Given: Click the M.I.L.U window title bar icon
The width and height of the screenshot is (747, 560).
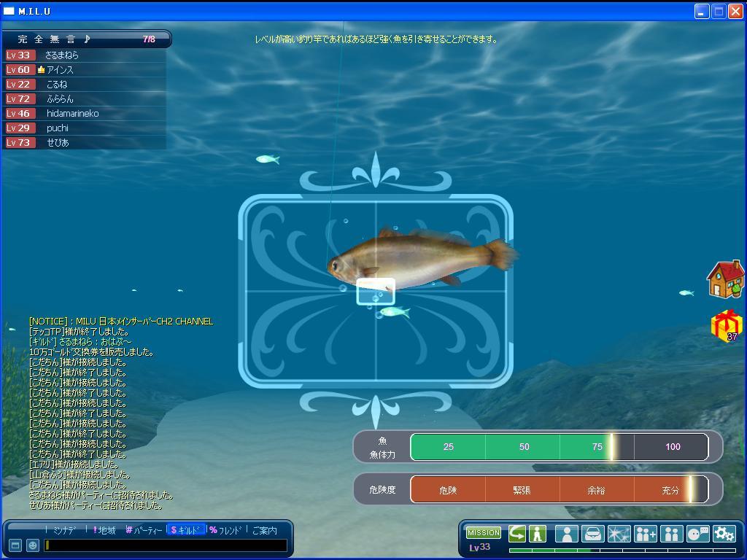Looking at the screenshot, I should (9, 11).
